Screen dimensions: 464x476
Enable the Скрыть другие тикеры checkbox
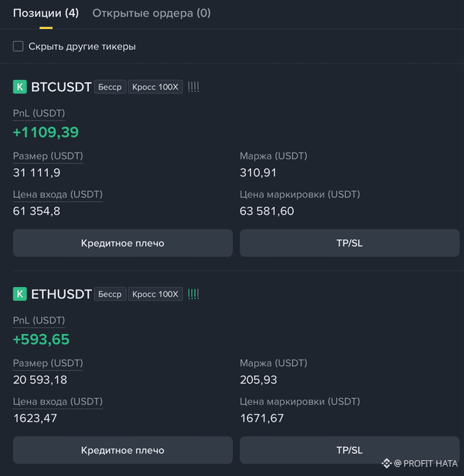point(18,46)
